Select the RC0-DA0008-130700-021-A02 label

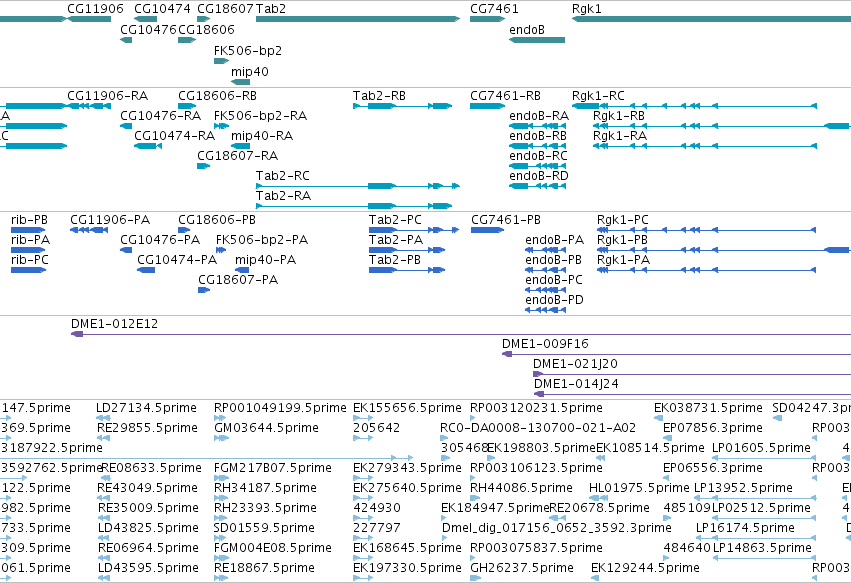pos(538,428)
